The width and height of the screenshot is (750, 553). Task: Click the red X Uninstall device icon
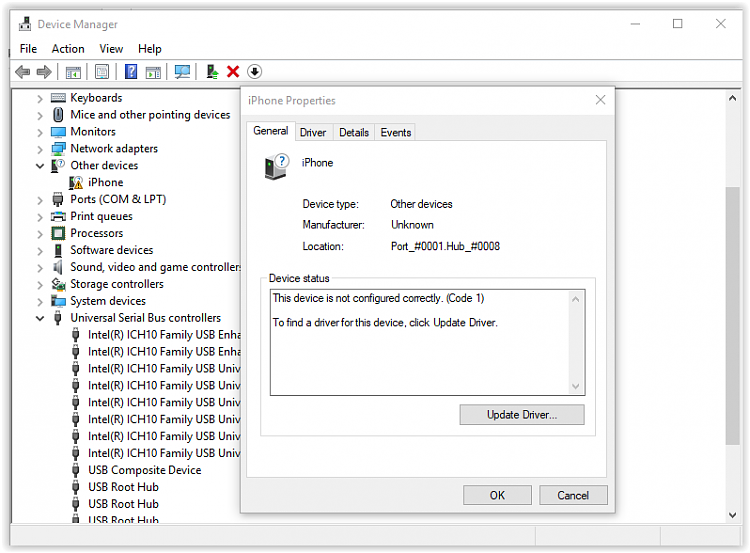point(233,72)
